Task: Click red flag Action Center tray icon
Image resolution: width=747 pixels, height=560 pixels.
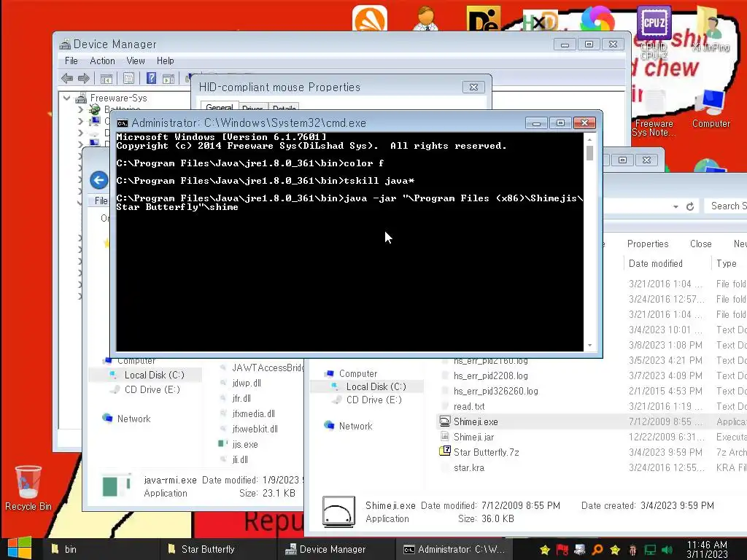Action: tap(562, 550)
